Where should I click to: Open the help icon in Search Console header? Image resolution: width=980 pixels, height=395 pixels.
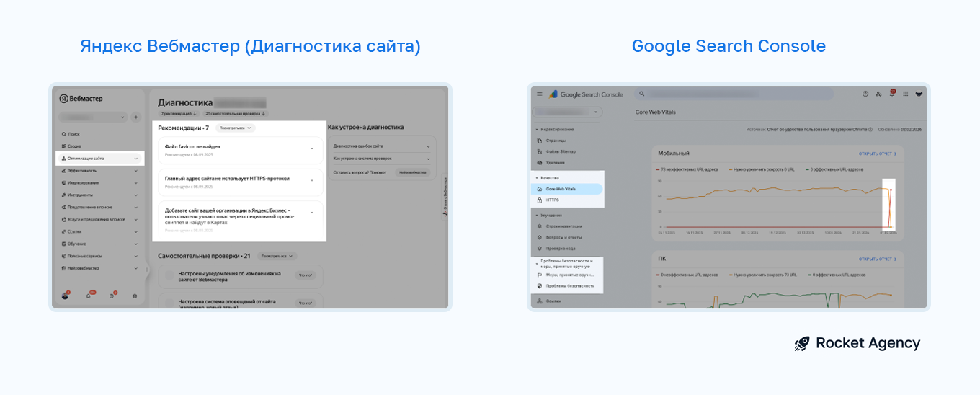[x=865, y=94]
